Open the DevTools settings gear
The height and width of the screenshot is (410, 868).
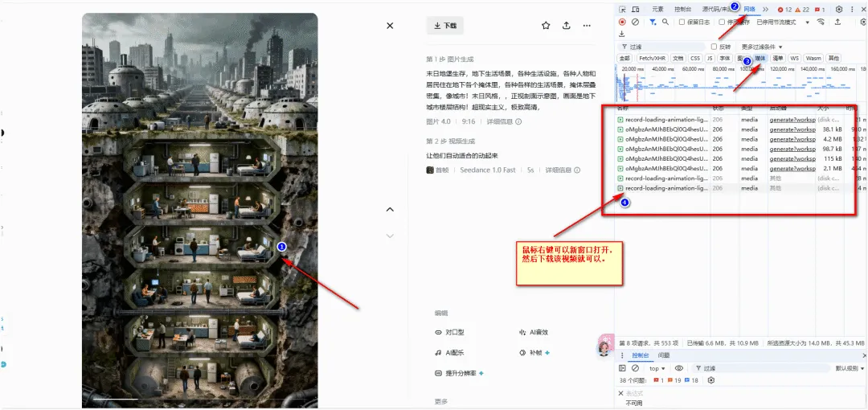pyautogui.click(x=839, y=10)
